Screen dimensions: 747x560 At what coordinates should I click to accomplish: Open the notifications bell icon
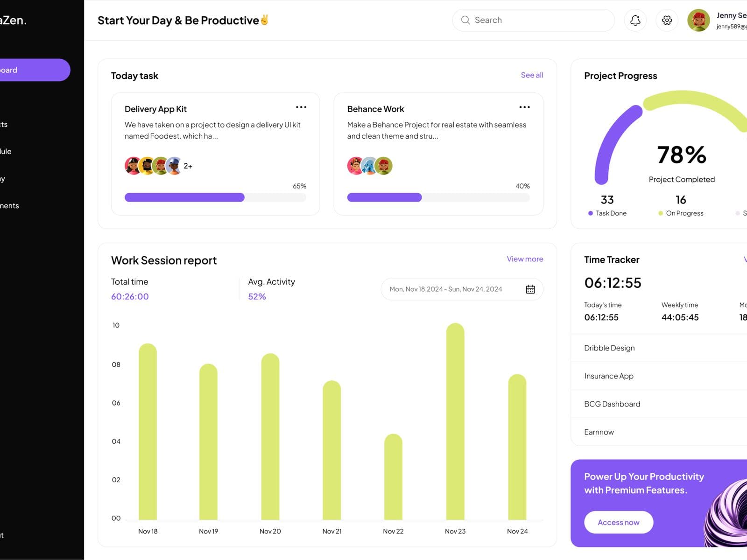pyautogui.click(x=635, y=20)
